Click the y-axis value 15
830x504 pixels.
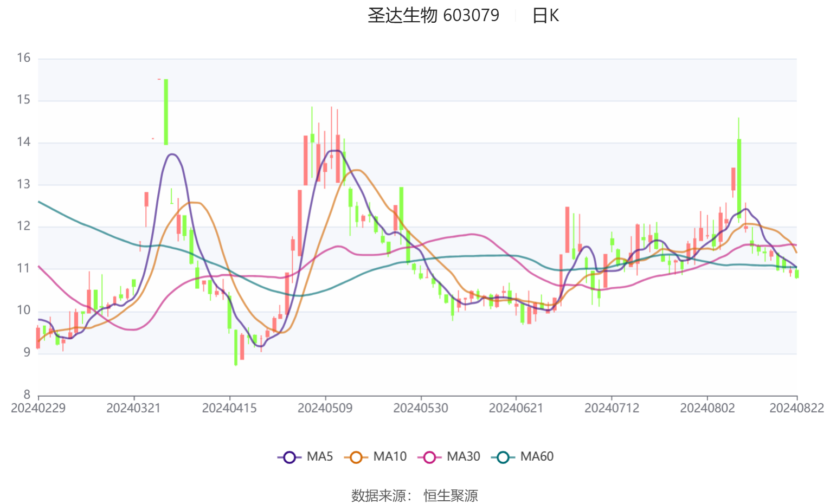click(23, 100)
